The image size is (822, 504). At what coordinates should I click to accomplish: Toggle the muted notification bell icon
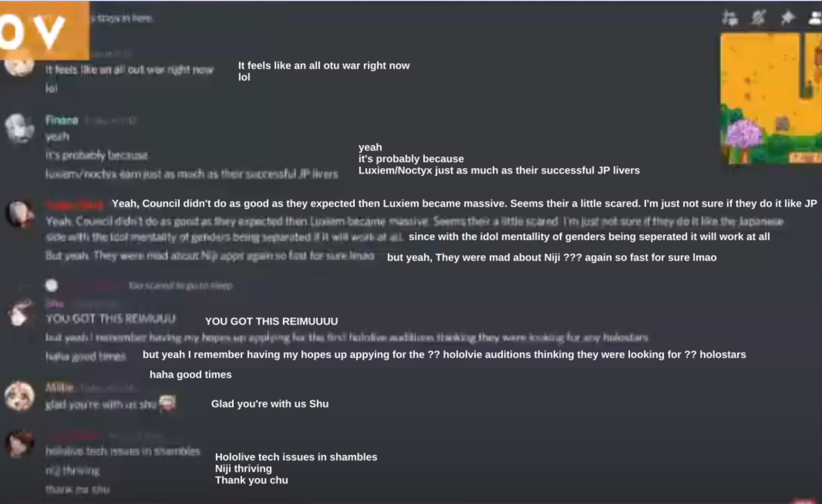click(x=758, y=18)
